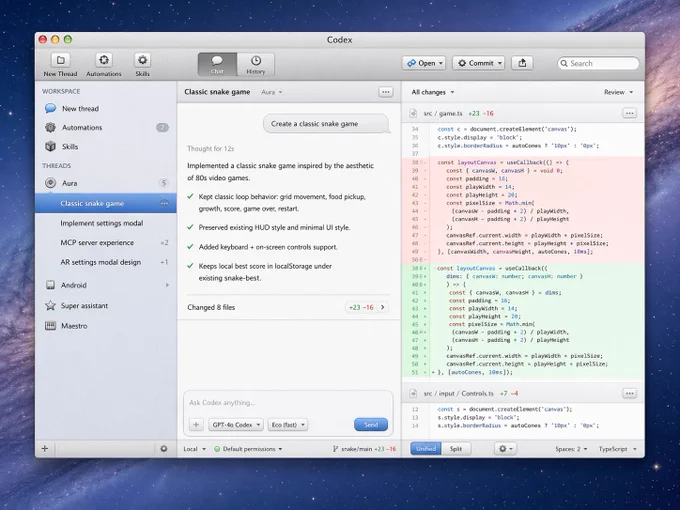Click the chat header more options button

pyautogui.click(x=386, y=92)
